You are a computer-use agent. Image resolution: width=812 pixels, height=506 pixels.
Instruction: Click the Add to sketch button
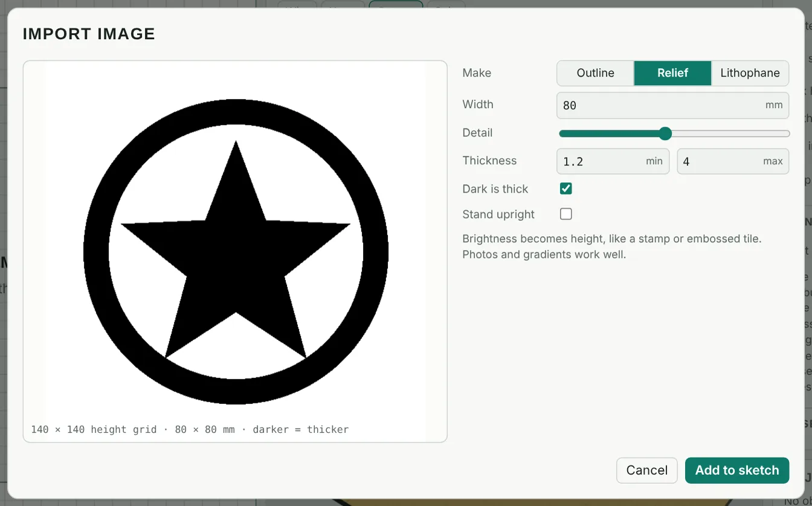point(737,470)
